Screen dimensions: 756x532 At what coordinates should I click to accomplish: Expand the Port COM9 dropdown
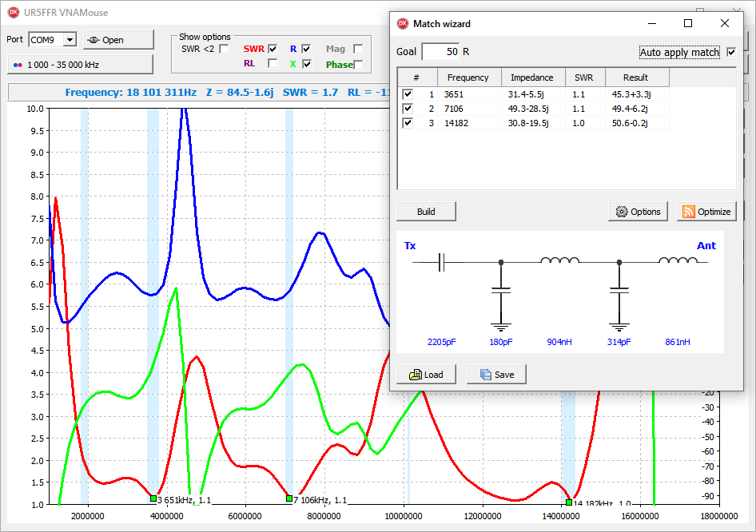(70, 40)
